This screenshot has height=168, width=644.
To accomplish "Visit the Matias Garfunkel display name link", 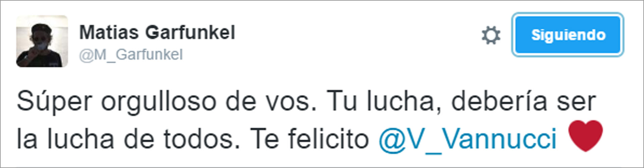I will (x=157, y=33).
